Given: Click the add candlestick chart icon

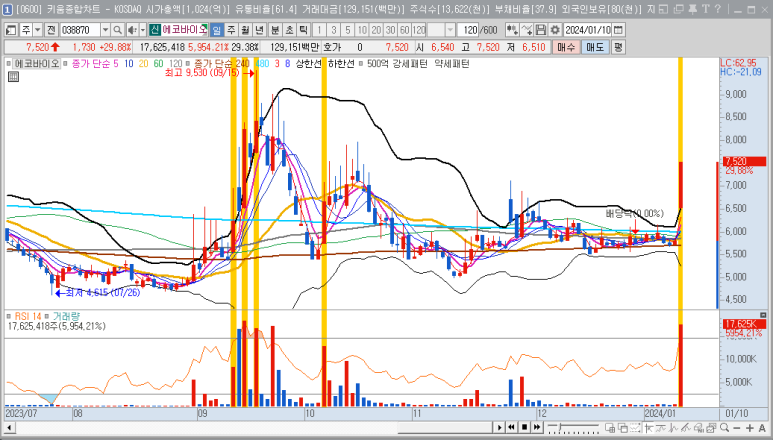Looking at the screenshot, I should point(512,30).
